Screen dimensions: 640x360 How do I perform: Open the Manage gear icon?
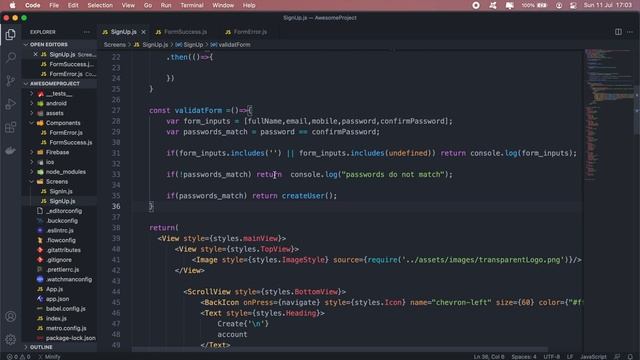pyautogui.click(x=11, y=339)
